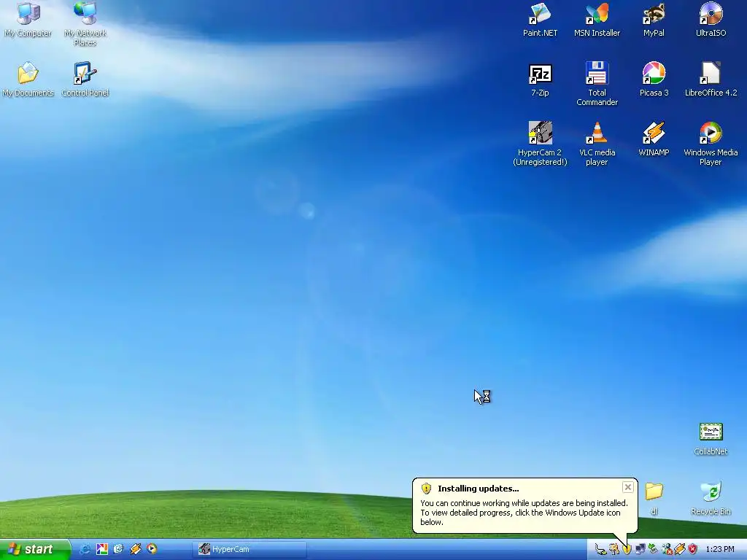Launch Outlook Express from Quick Launch
The width and height of the screenshot is (747, 560).
(119, 549)
